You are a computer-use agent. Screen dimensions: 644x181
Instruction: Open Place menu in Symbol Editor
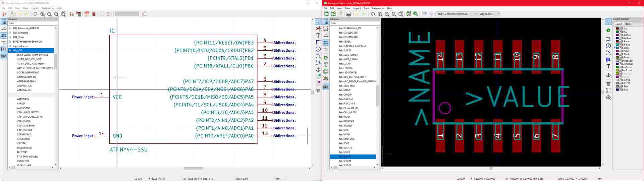click(25, 8)
